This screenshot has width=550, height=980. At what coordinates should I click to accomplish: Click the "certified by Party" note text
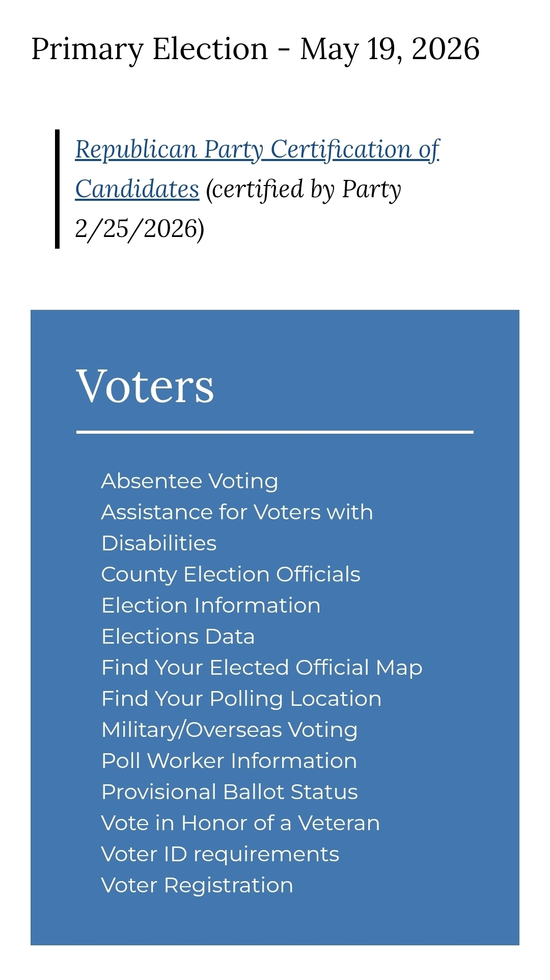pos(304,190)
